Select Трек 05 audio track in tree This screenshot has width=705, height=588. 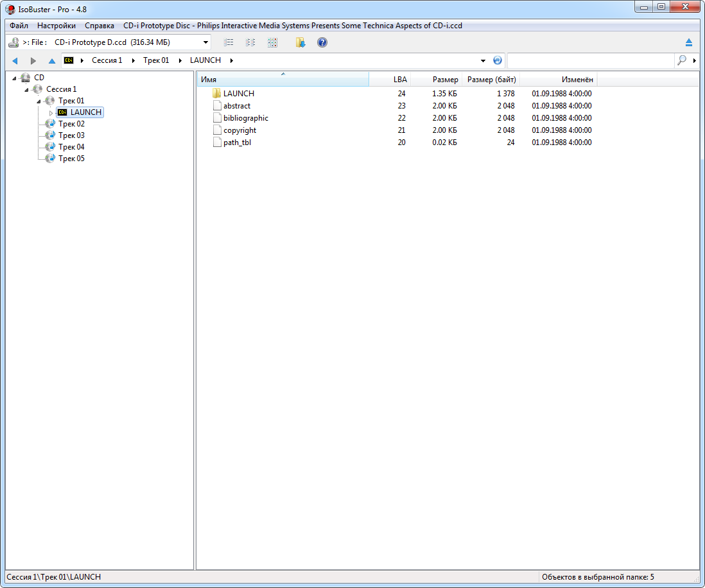point(71,159)
